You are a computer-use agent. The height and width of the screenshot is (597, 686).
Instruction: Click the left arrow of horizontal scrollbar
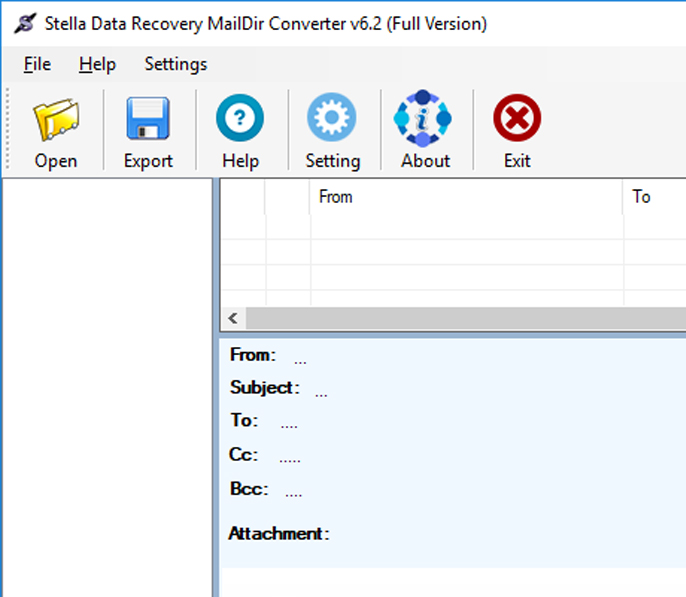point(233,318)
